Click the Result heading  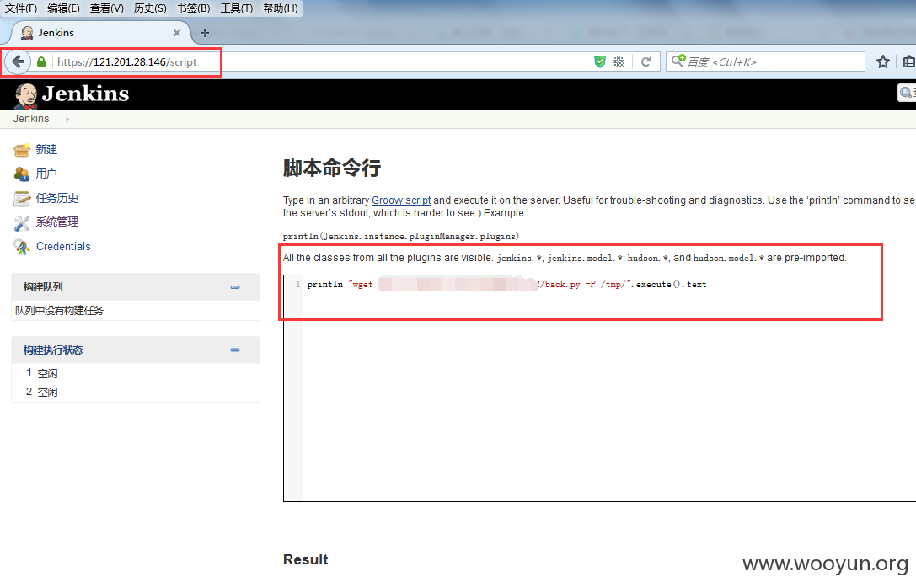[x=306, y=559]
